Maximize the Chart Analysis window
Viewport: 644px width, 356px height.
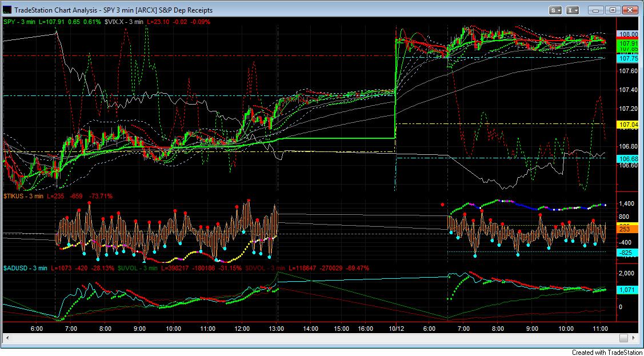(x=613, y=10)
